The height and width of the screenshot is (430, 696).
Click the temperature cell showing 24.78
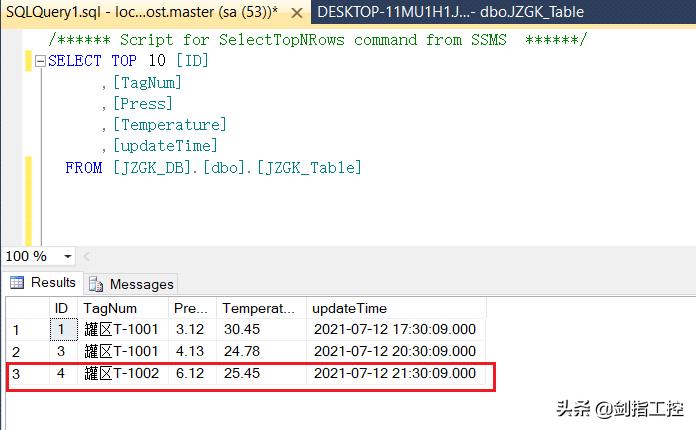(x=241, y=351)
